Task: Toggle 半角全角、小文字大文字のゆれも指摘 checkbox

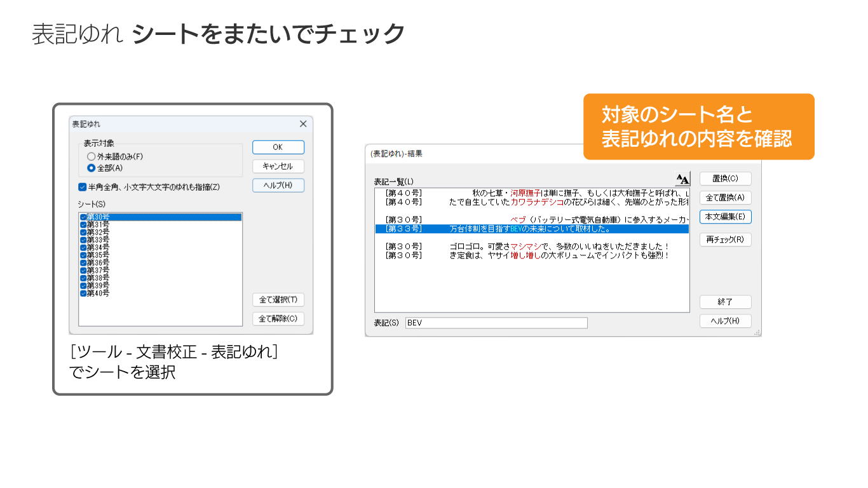Action: click(83, 187)
